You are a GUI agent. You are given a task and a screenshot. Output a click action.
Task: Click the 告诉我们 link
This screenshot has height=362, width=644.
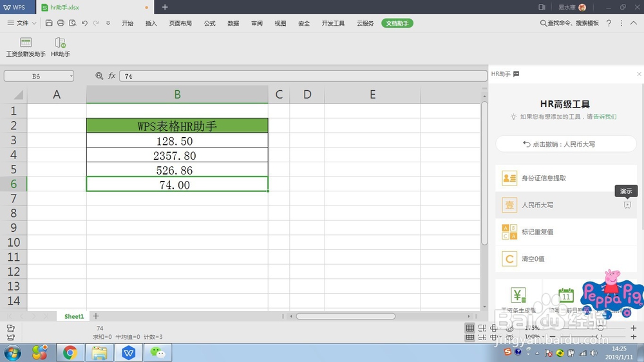click(605, 117)
